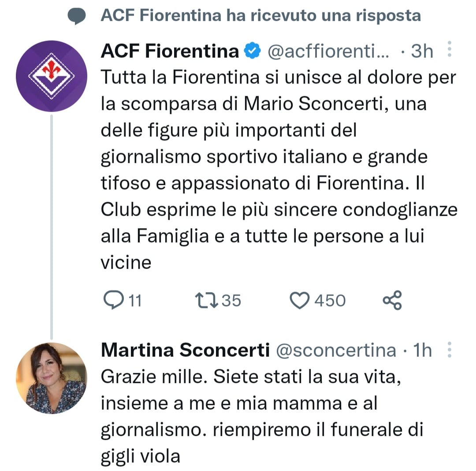Screen dimensions: 476x471
Task: Open the ACF Fiorentina display name link
Action: point(170,50)
